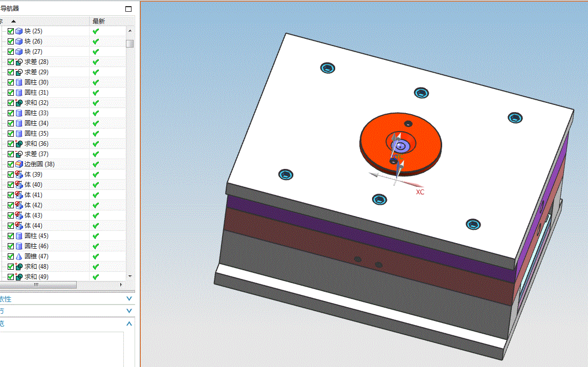This screenshot has width=588, height=367.
Task: Click the unite icon of 求和 (48)
Action: click(19, 267)
